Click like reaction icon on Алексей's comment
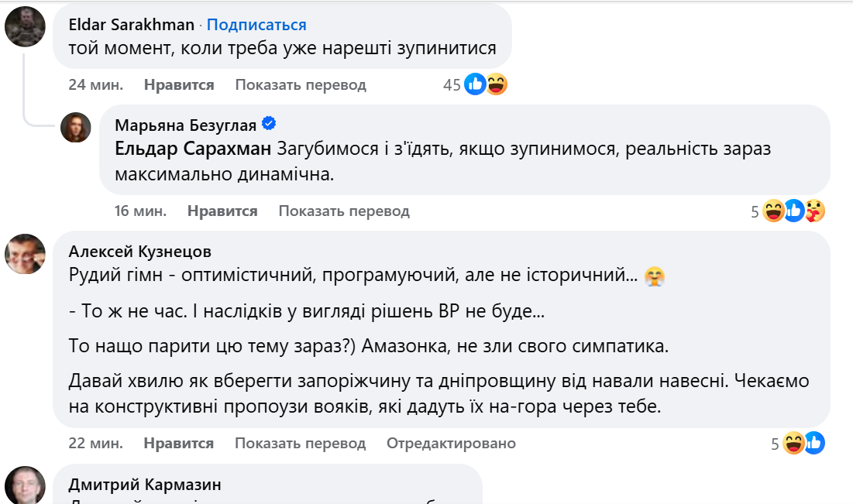 (x=814, y=444)
